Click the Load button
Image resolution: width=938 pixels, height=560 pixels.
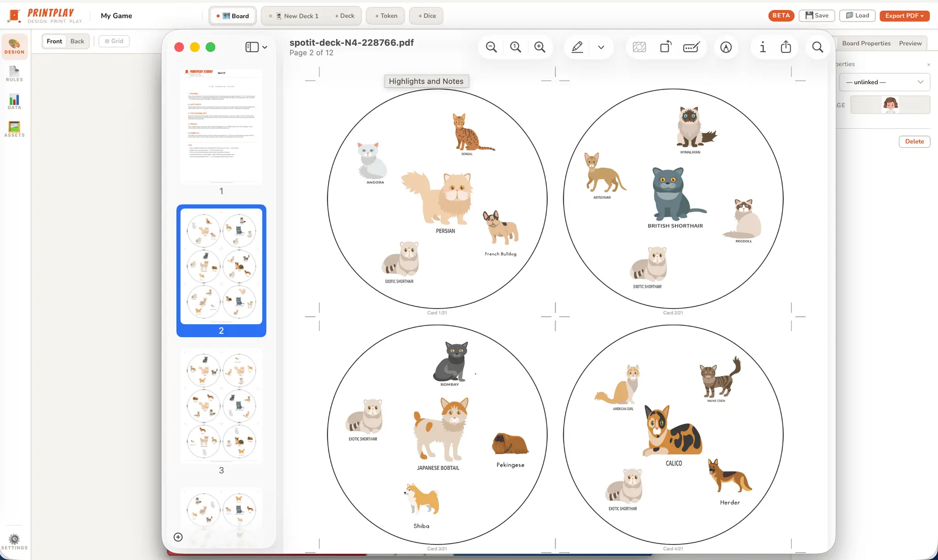point(857,16)
